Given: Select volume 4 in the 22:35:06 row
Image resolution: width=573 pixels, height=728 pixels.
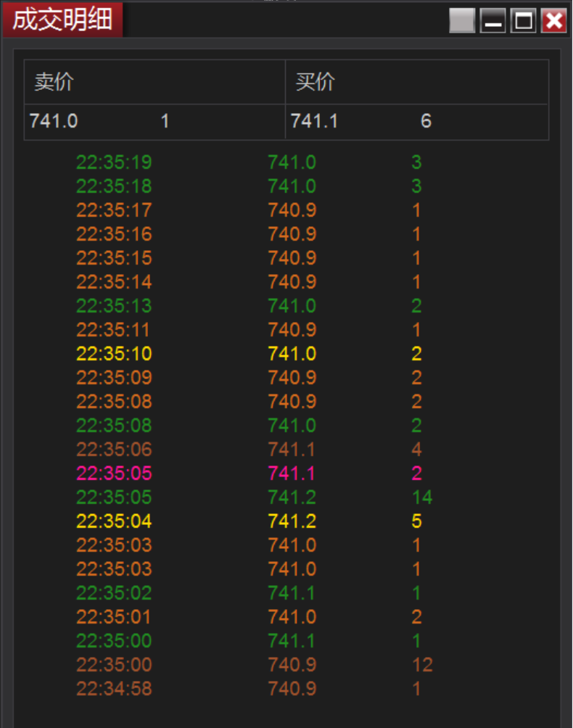Looking at the screenshot, I should [x=416, y=450].
